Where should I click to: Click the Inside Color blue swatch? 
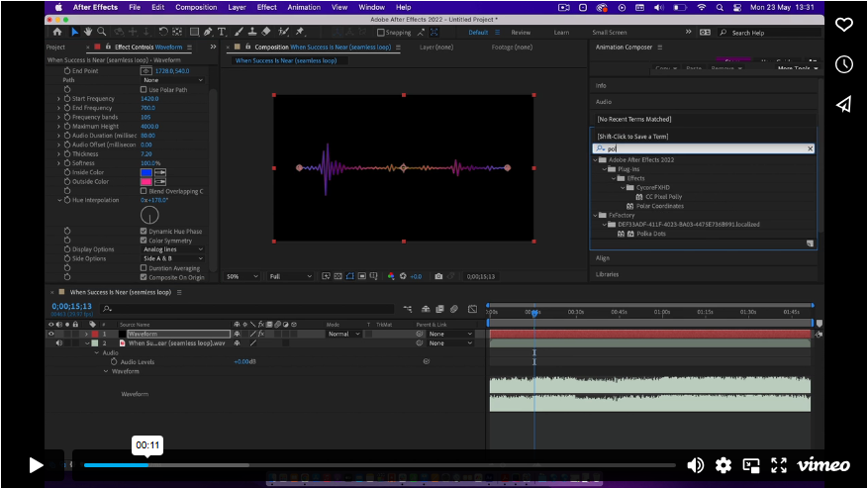click(x=146, y=173)
